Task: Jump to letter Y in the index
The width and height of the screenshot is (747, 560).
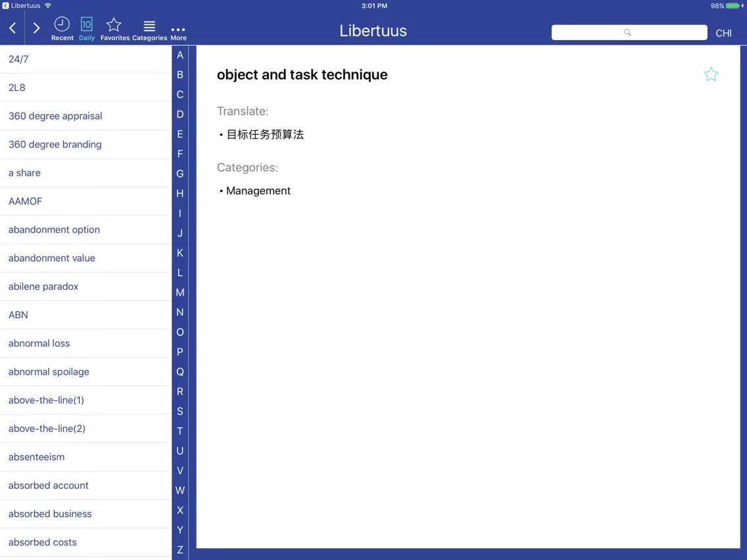Action: coord(180,530)
